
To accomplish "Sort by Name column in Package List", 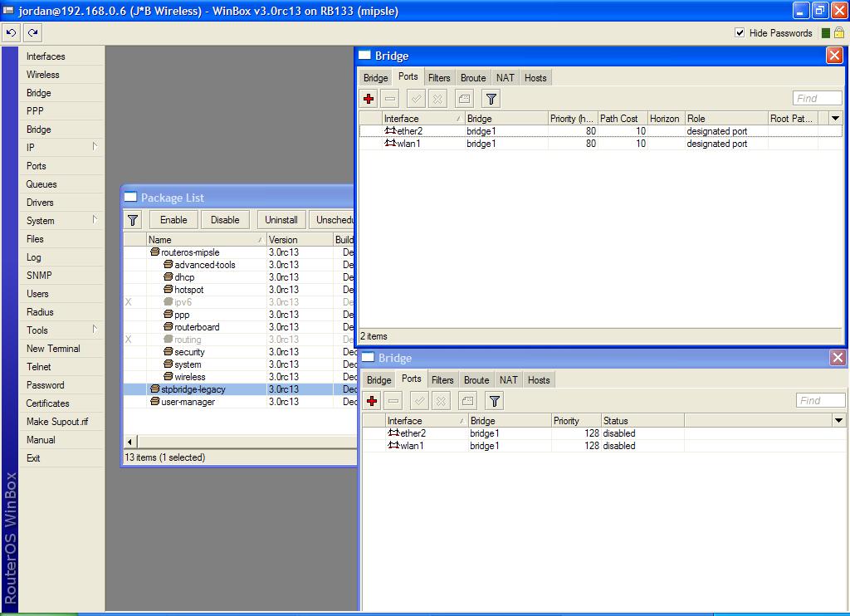I will (206, 240).
